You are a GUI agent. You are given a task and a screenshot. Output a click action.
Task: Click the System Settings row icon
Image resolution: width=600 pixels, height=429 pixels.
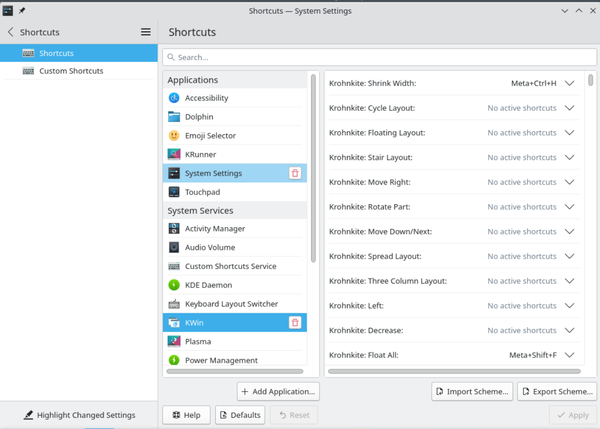pyautogui.click(x=174, y=173)
